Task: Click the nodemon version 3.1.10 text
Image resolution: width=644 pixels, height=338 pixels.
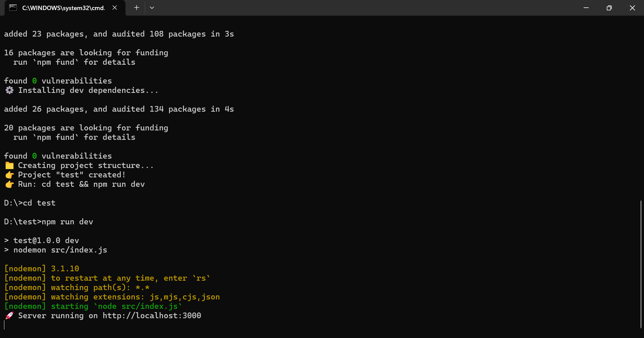Action: [x=65, y=269]
